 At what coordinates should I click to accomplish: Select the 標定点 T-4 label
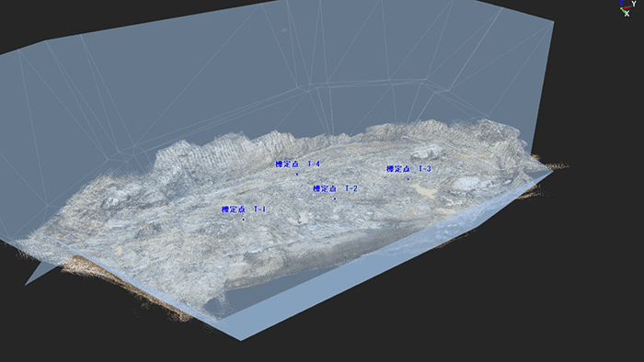point(297,164)
